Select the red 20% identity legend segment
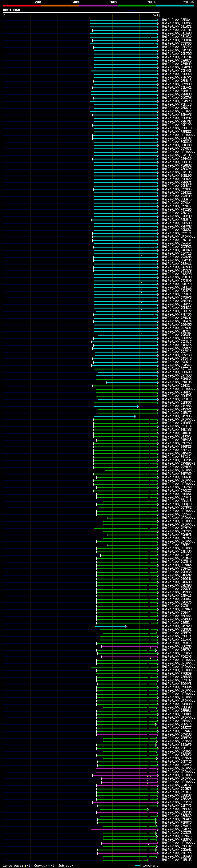Image resolution: width=197 pixels, height=868 pixels. tap(22, 6)
